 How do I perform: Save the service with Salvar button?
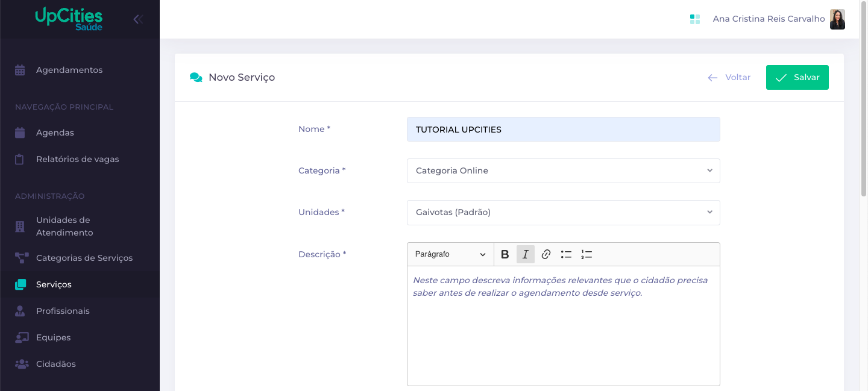click(797, 77)
